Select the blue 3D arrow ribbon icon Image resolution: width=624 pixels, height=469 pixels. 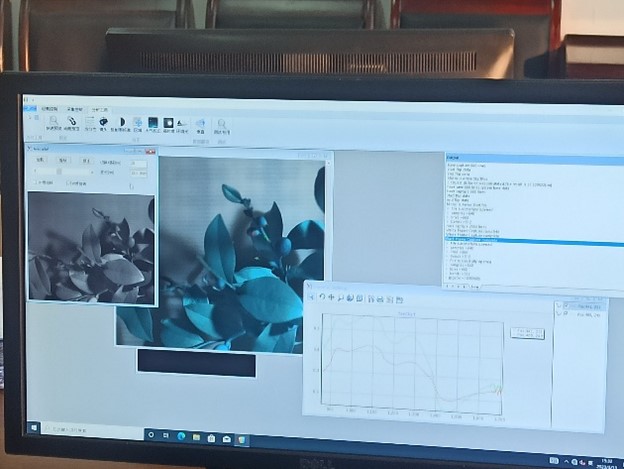click(x=200, y=124)
